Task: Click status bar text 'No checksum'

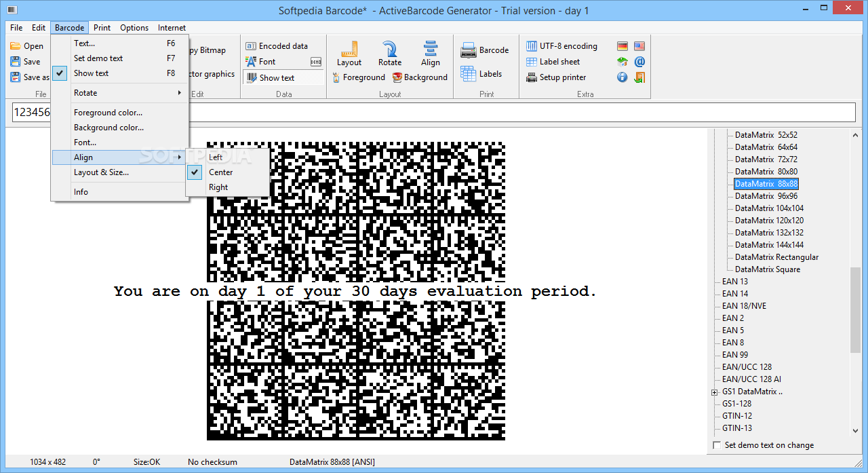Action: coord(212,462)
